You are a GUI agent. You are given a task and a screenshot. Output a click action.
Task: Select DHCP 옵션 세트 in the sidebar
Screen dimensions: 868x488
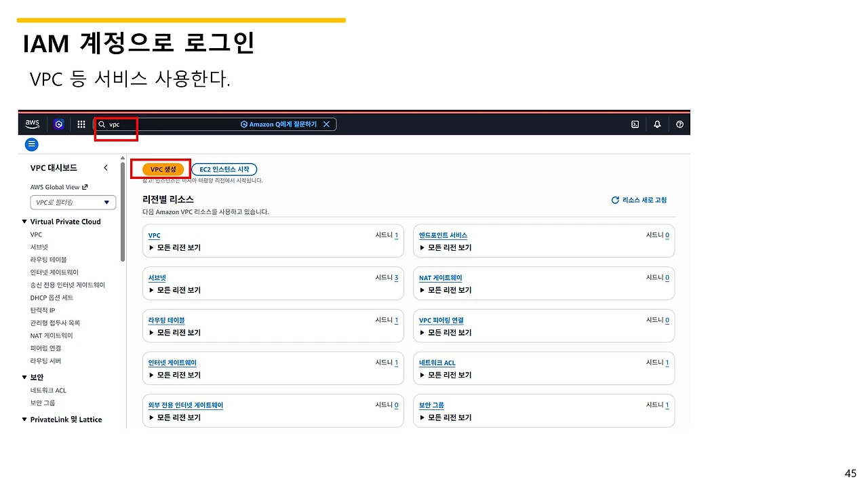(52, 298)
